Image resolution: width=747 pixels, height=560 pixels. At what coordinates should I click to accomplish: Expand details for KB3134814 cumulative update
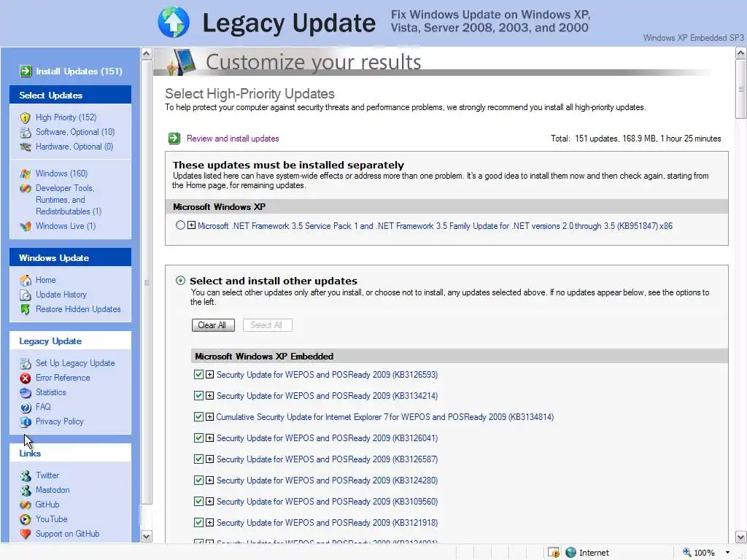(209, 417)
